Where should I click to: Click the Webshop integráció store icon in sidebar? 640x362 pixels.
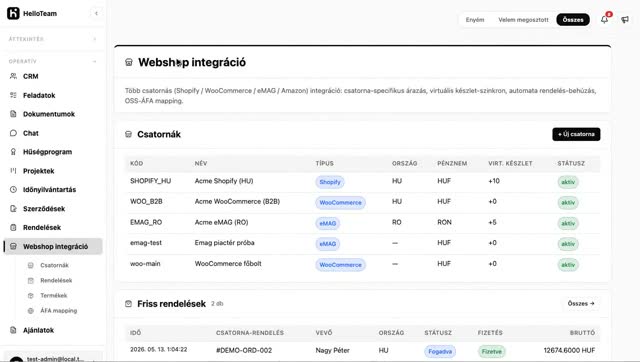click(13, 247)
